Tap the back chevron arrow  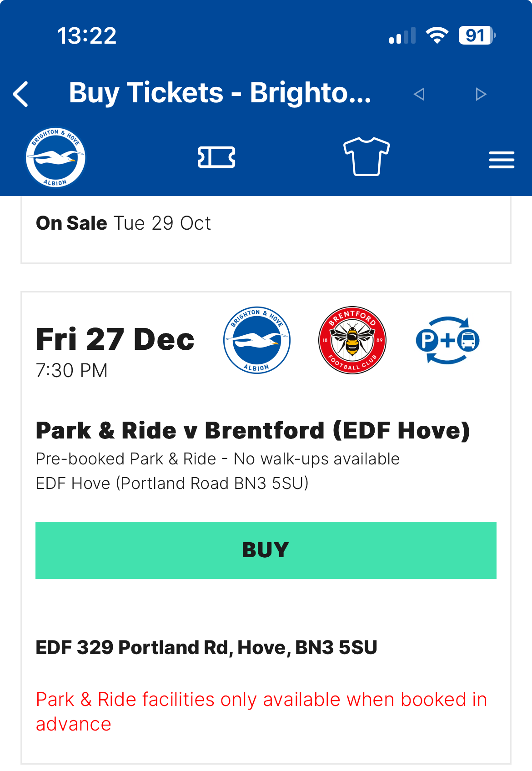click(x=21, y=94)
